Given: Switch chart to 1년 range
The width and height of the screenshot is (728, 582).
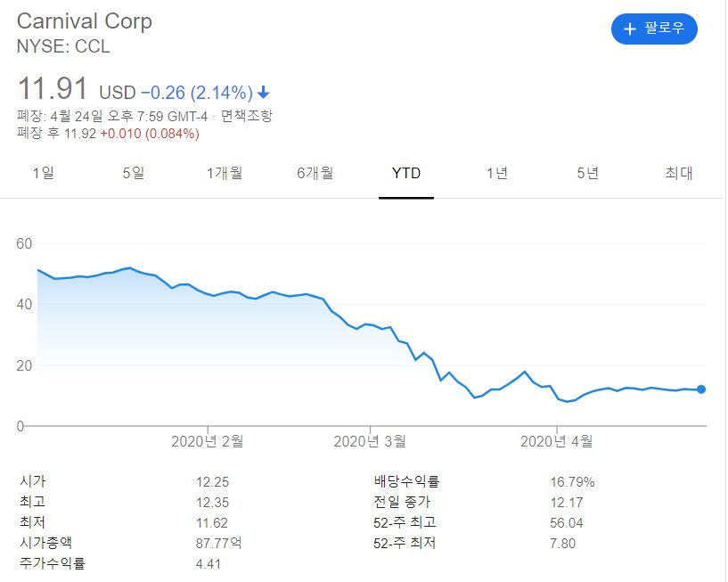Looking at the screenshot, I should 497,173.
